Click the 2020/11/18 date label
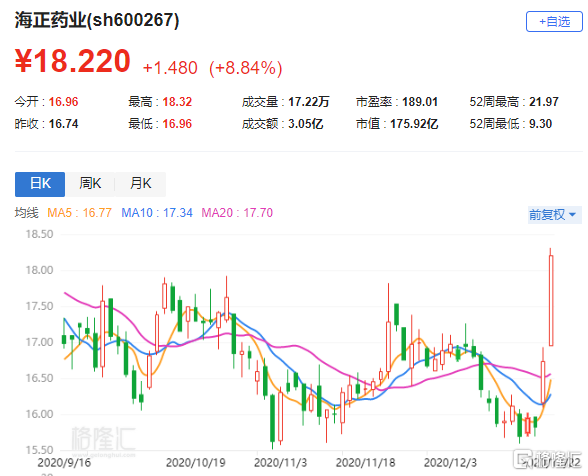 (366, 462)
